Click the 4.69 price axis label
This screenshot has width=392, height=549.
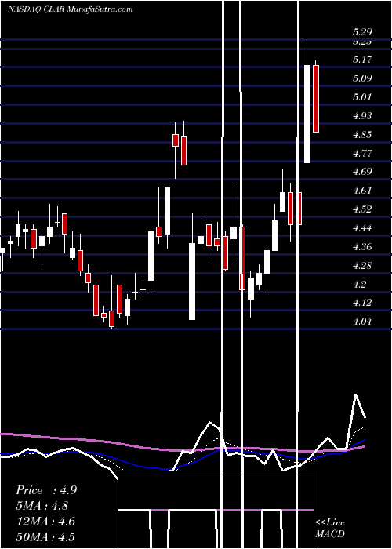362,172
